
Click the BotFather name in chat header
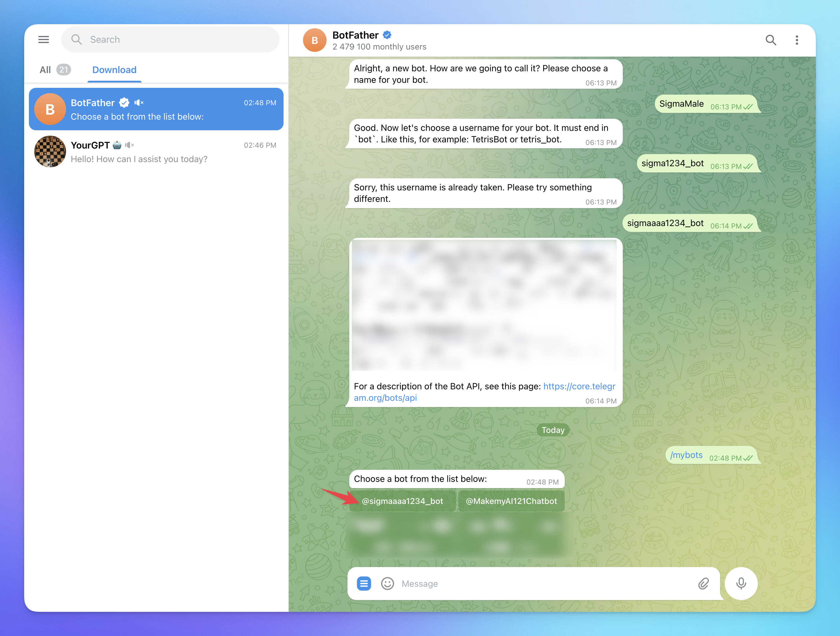[x=355, y=35]
